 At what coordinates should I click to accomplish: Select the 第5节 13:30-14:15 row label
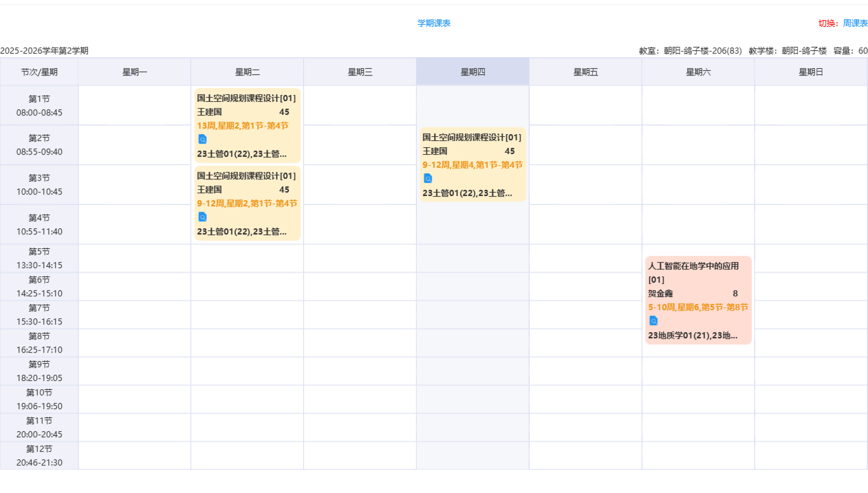click(x=39, y=259)
